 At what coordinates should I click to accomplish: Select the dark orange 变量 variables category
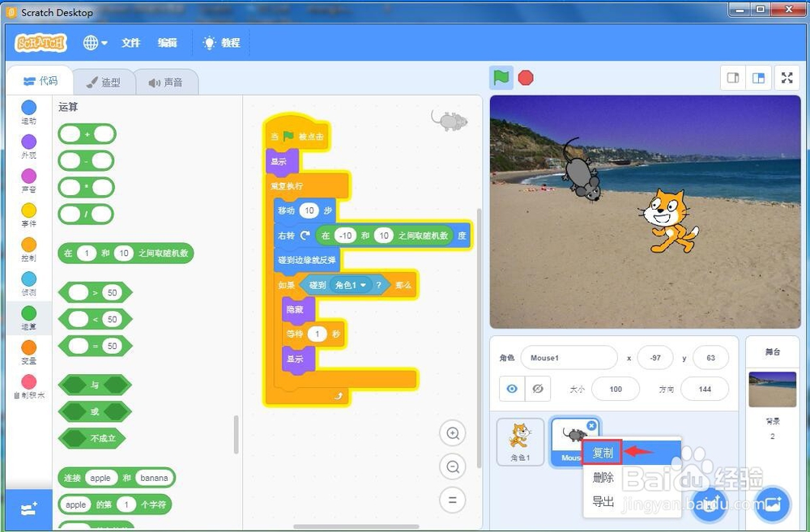[x=29, y=351]
